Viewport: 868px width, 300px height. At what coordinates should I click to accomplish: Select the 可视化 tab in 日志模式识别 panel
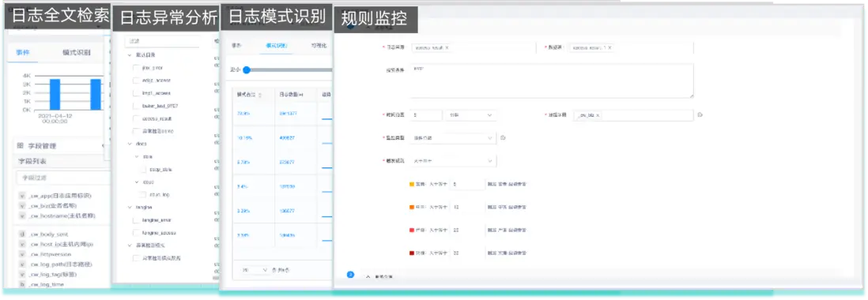click(319, 45)
